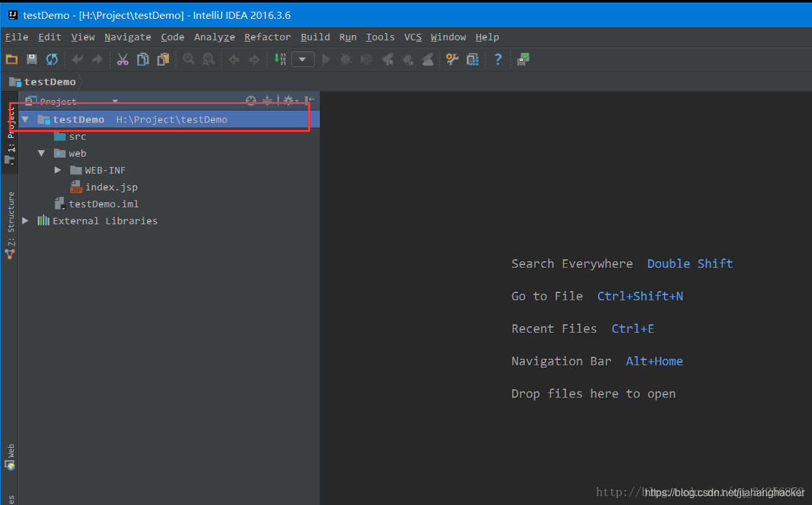Open the Run menu
This screenshot has width=812, height=505.
click(x=348, y=37)
